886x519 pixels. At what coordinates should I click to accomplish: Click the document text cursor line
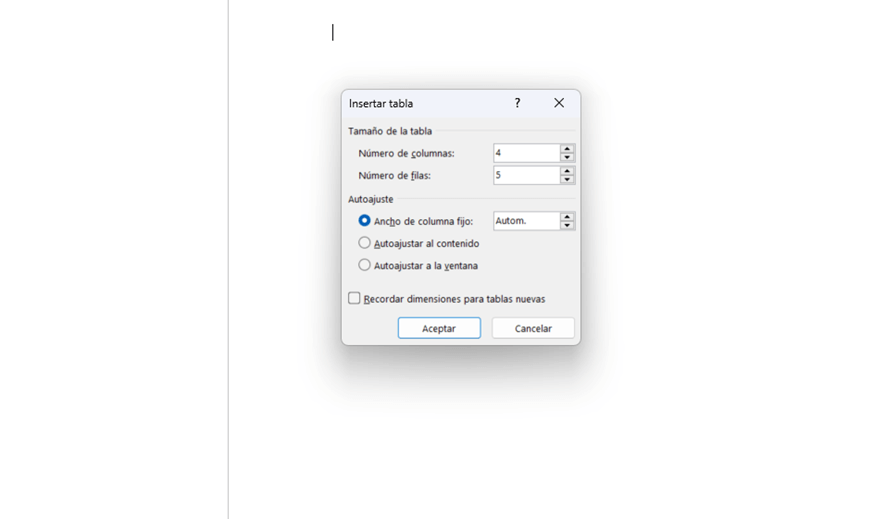[x=333, y=33]
